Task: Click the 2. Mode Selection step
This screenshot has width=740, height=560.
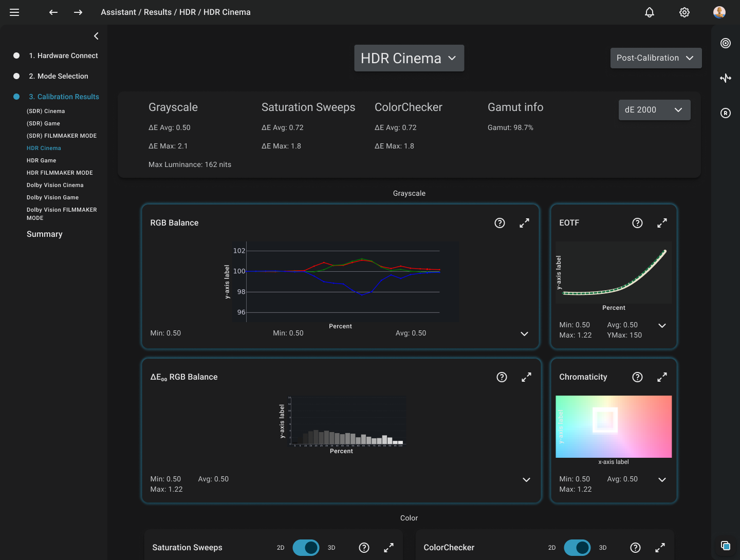Action: (x=59, y=76)
